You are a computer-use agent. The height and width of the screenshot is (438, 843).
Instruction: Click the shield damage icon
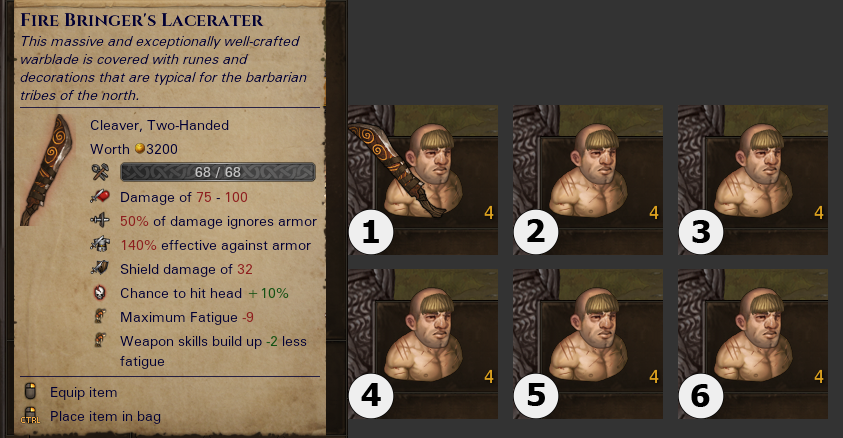pos(100,268)
